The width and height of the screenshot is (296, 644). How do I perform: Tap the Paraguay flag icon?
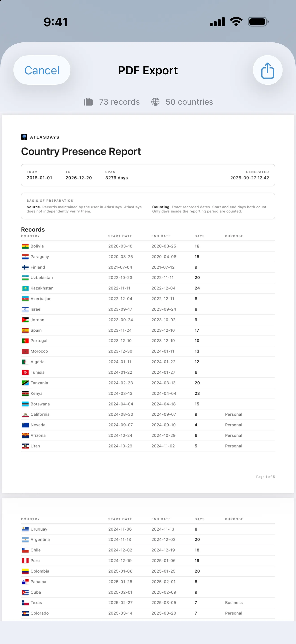25,257
